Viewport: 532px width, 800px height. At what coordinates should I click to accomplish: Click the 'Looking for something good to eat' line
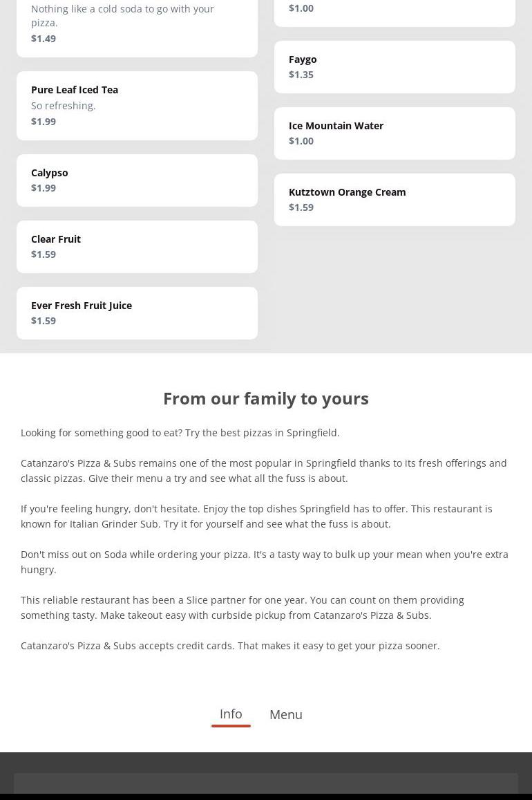coord(180,433)
